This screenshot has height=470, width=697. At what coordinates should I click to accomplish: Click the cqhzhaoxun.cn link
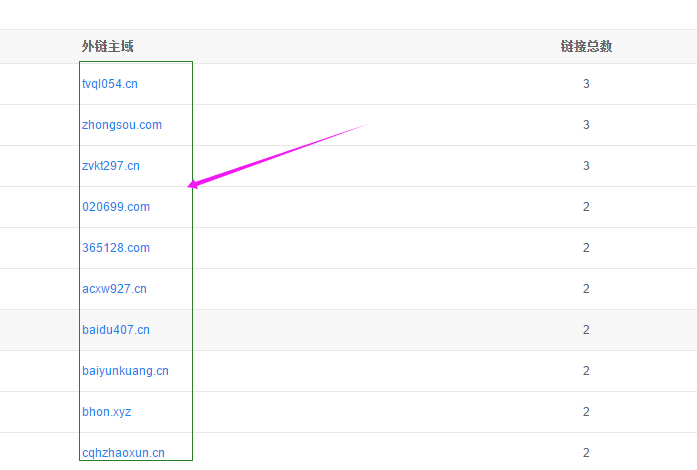pos(123,453)
